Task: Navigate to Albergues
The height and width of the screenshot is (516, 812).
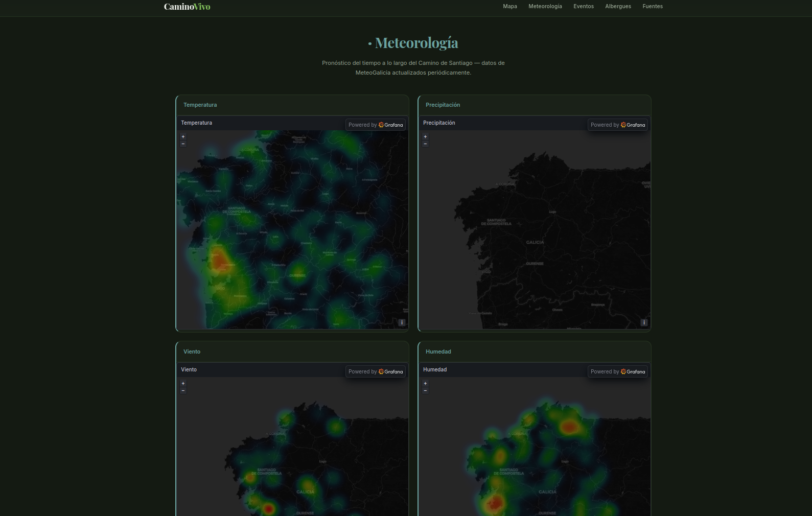Action: coord(618,7)
